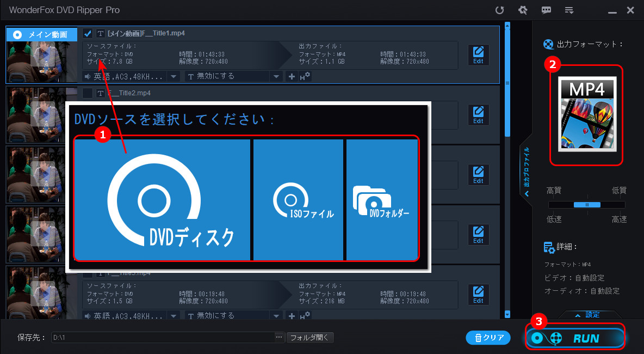Click the 高質 quality label
This screenshot has height=354, width=644.
coord(554,191)
